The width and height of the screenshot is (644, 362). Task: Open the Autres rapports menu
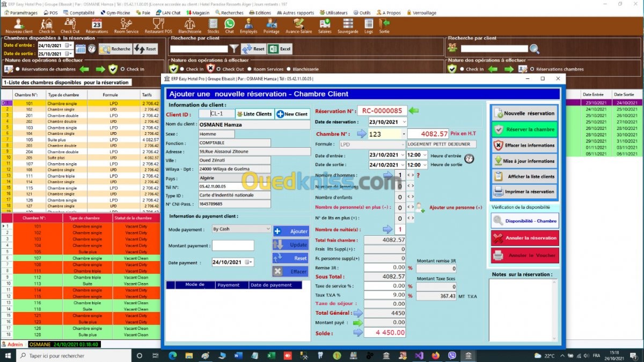(295, 12)
